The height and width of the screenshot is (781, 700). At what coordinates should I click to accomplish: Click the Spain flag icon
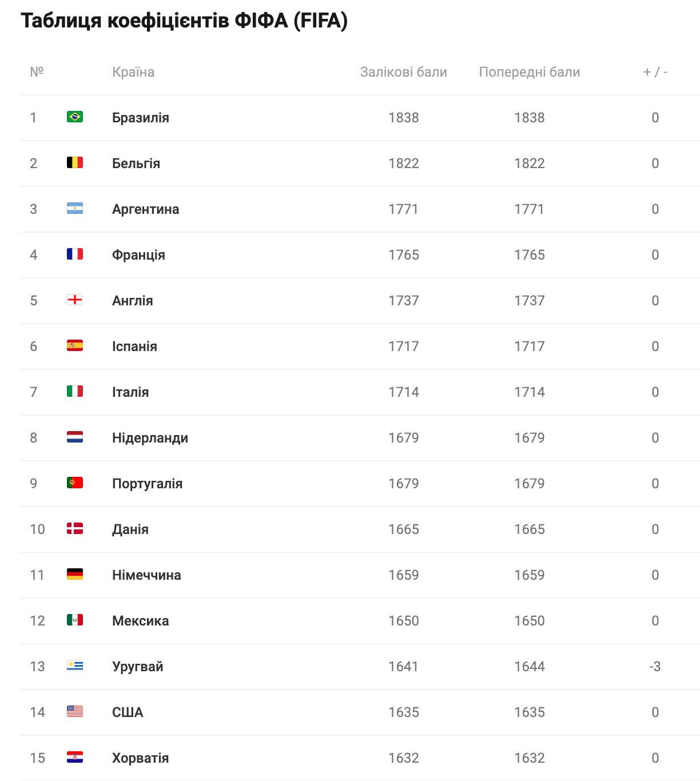click(x=75, y=345)
